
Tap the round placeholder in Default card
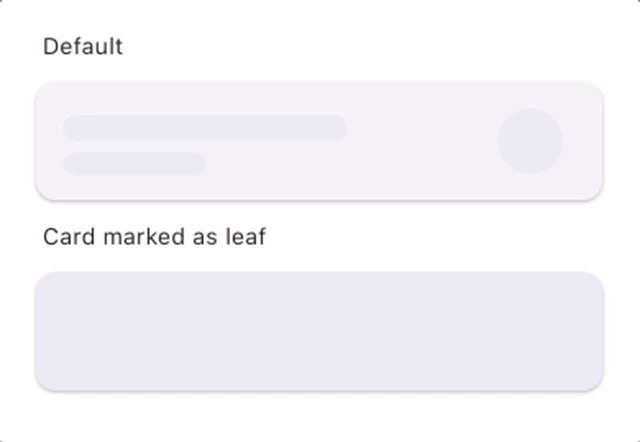click(x=530, y=141)
